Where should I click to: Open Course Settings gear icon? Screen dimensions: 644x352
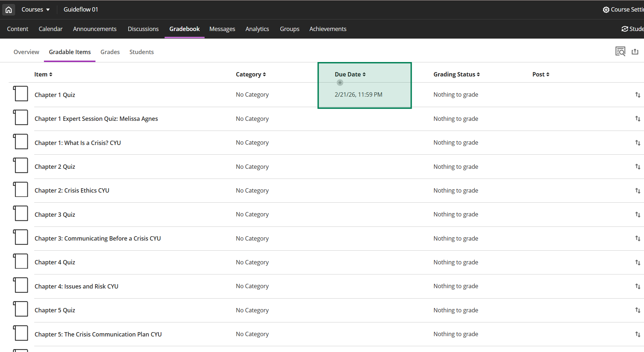(x=606, y=10)
